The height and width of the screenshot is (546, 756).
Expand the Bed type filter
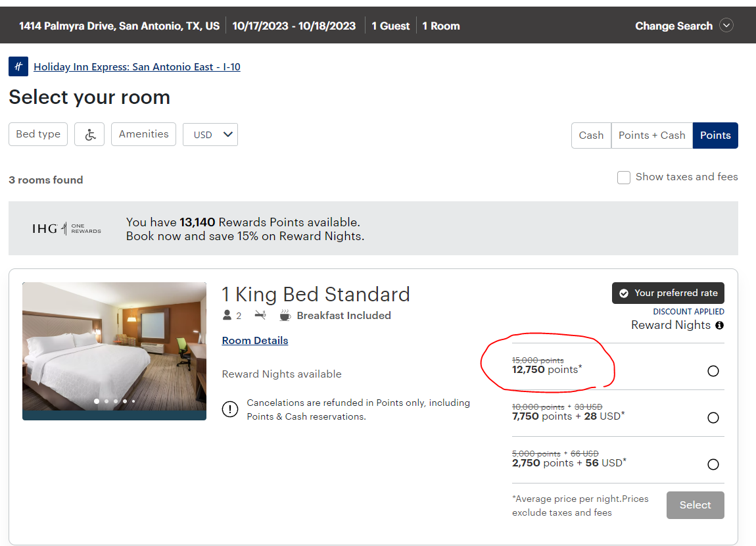click(x=38, y=134)
